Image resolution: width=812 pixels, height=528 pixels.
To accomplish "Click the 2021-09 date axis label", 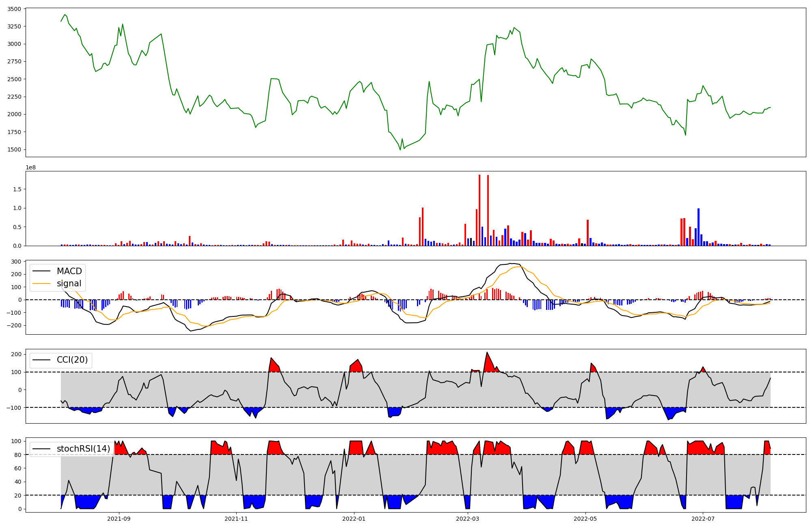I will pyautogui.click(x=119, y=519).
